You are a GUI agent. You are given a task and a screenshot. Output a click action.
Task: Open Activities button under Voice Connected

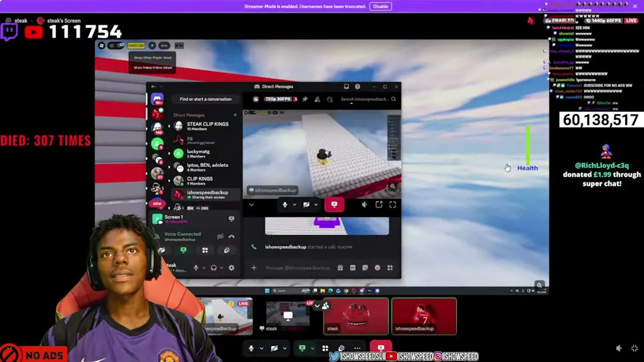click(x=205, y=250)
